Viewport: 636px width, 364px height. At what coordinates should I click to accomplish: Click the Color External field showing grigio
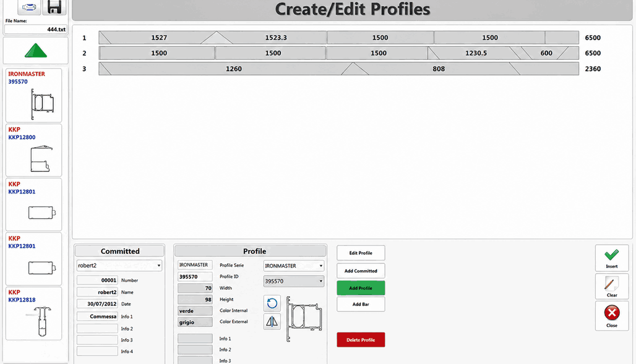(x=195, y=322)
